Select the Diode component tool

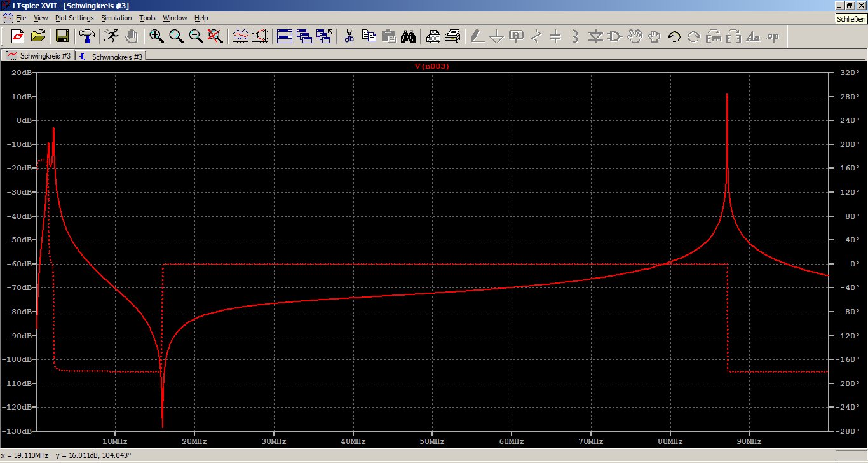click(x=595, y=36)
